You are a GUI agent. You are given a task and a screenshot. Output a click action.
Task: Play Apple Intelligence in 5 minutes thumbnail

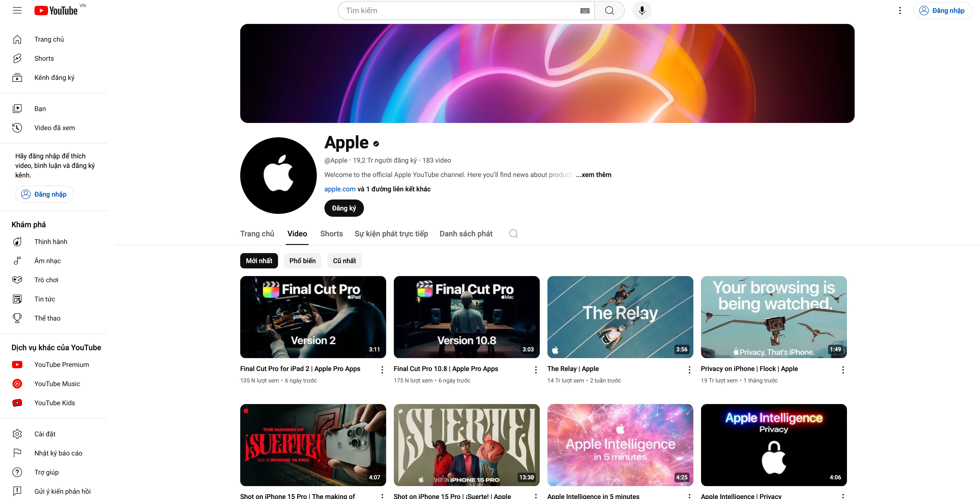click(620, 445)
